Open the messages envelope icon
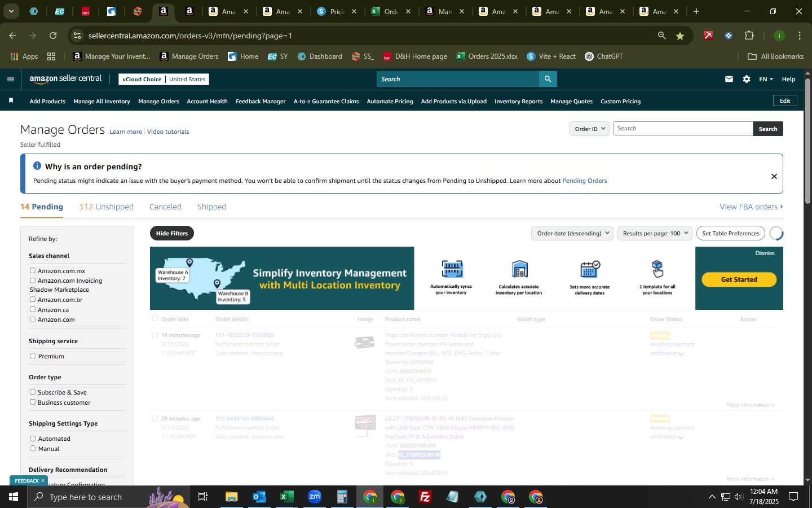This screenshot has width=812, height=508. tap(729, 79)
